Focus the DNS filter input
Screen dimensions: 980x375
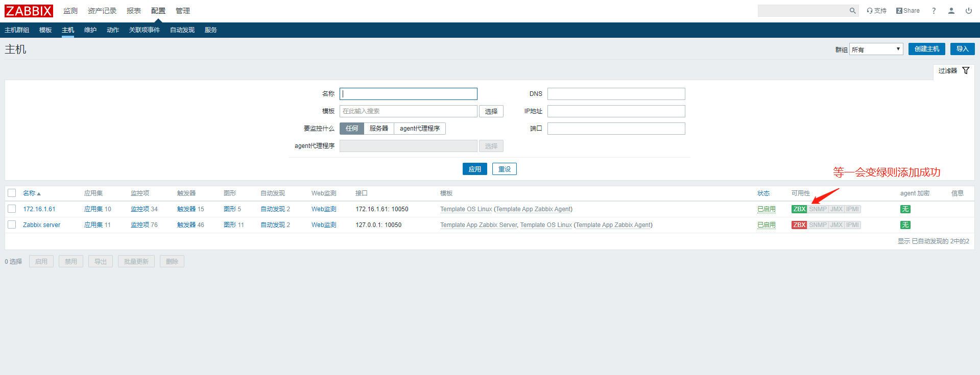pyautogui.click(x=616, y=94)
